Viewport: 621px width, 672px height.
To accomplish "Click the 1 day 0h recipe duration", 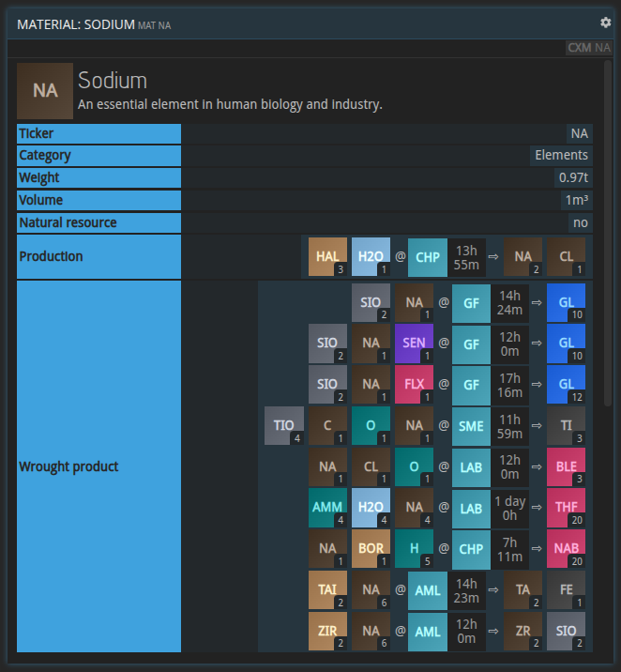I will click(509, 509).
